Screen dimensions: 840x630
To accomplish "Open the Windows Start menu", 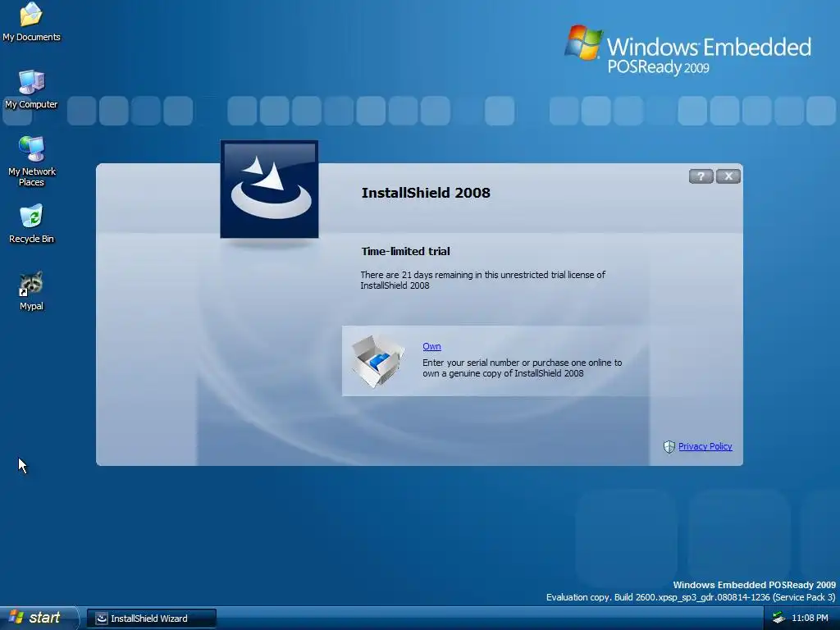I will click(39, 619).
